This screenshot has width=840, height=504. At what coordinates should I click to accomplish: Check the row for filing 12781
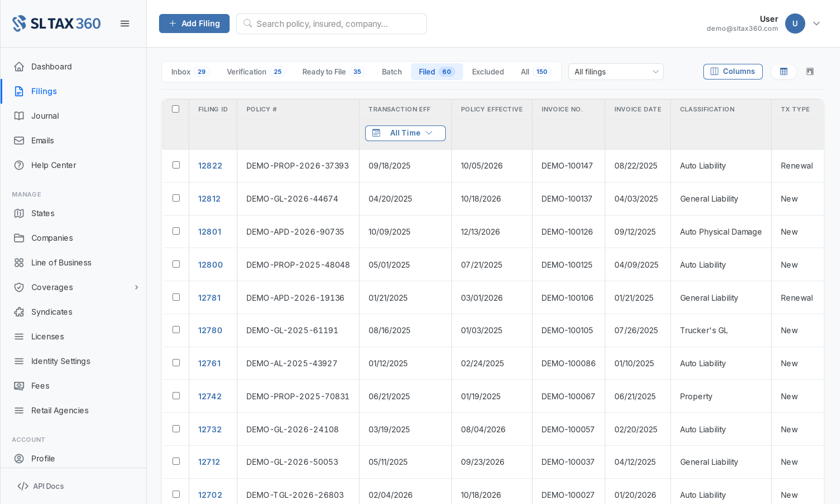pos(176,297)
